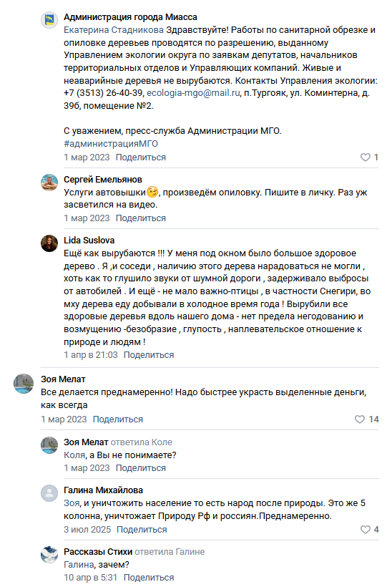Open the ecologia-mgo@mail.ru email link
The image size is (392, 587).
pyautogui.click(x=193, y=93)
